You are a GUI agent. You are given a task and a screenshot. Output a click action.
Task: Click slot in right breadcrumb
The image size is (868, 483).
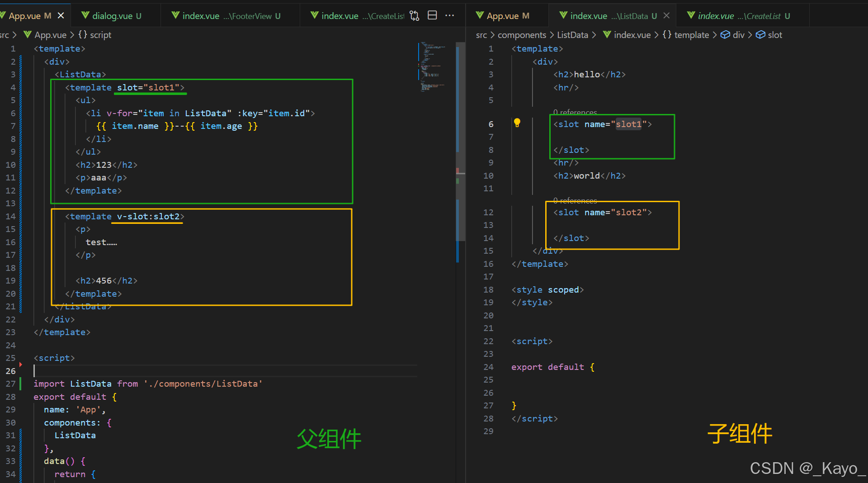click(775, 35)
